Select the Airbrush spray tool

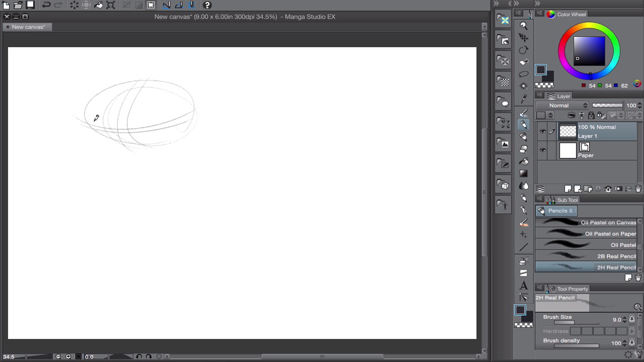(524, 261)
